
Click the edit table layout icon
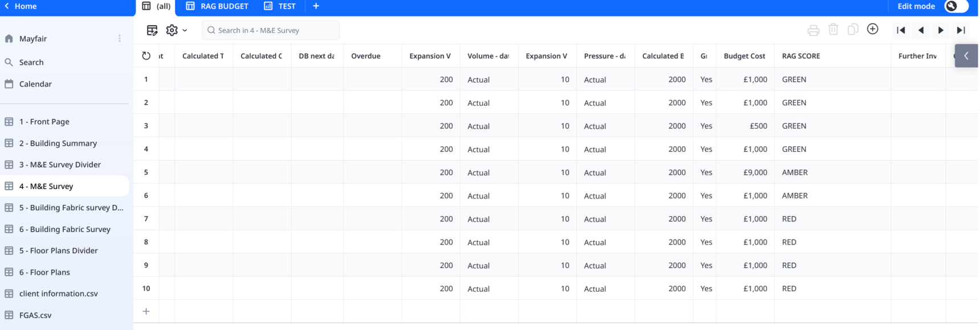coord(152,30)
